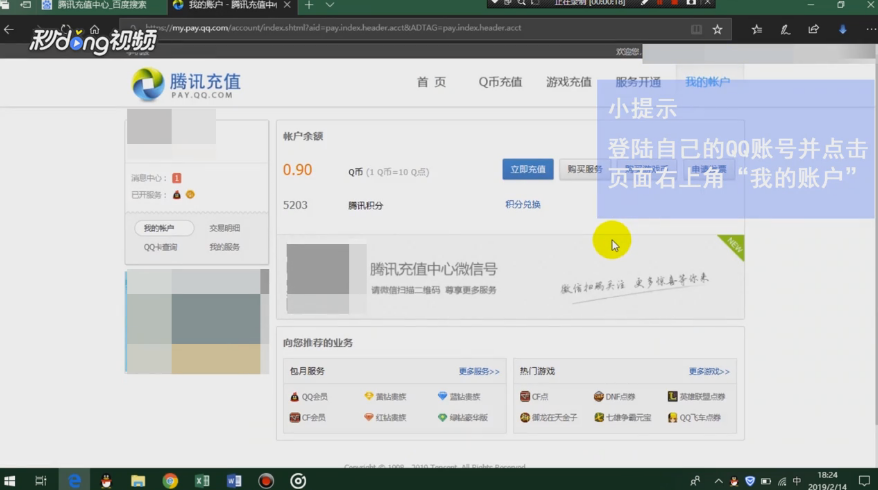Image resolution: width=878 pixels, height=490 pixels.
Task: Open the 游戏充值 navigation item
Action: tap(568, 82)
